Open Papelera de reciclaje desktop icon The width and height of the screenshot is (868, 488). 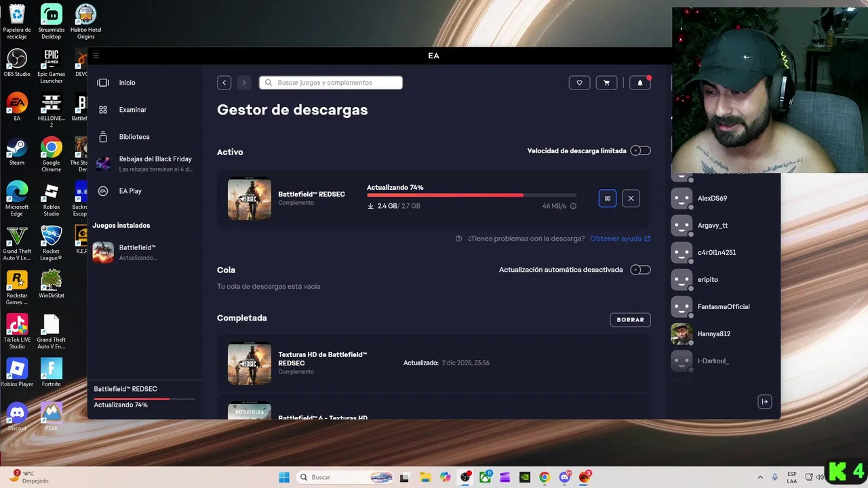click(x=17, y=22)
